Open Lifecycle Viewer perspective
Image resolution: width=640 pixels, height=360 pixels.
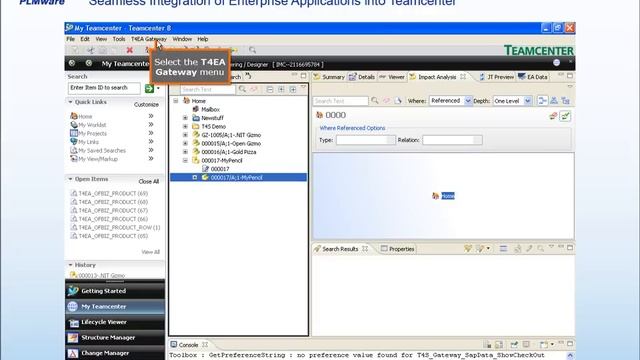click(115, 322)
